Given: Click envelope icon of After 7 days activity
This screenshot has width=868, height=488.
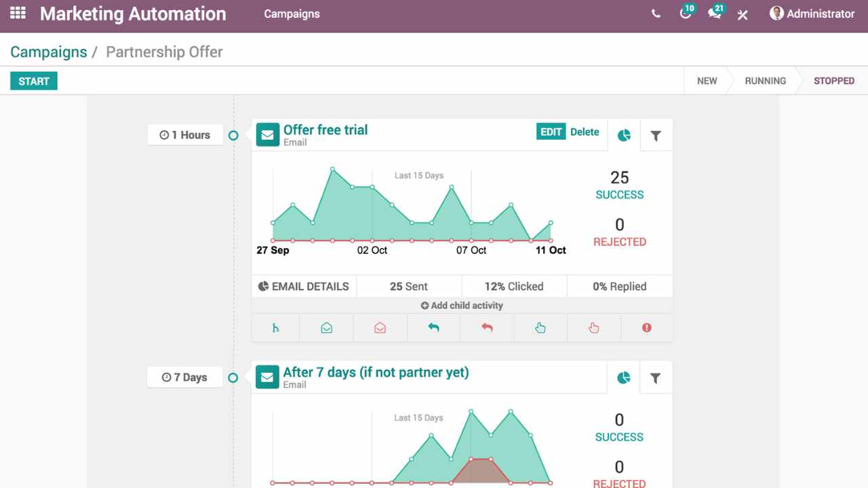Looking at the screenshot, I should point(267,378).
